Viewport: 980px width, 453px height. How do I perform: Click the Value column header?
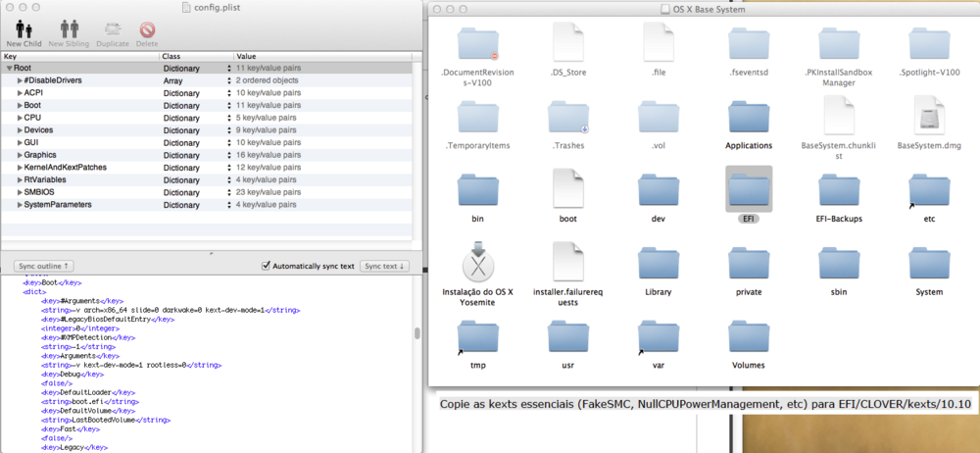pos(323,56)
